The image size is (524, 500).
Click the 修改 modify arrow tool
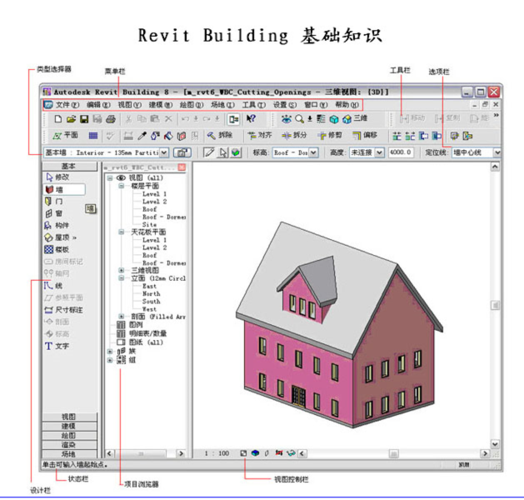[x=57, y=177]
